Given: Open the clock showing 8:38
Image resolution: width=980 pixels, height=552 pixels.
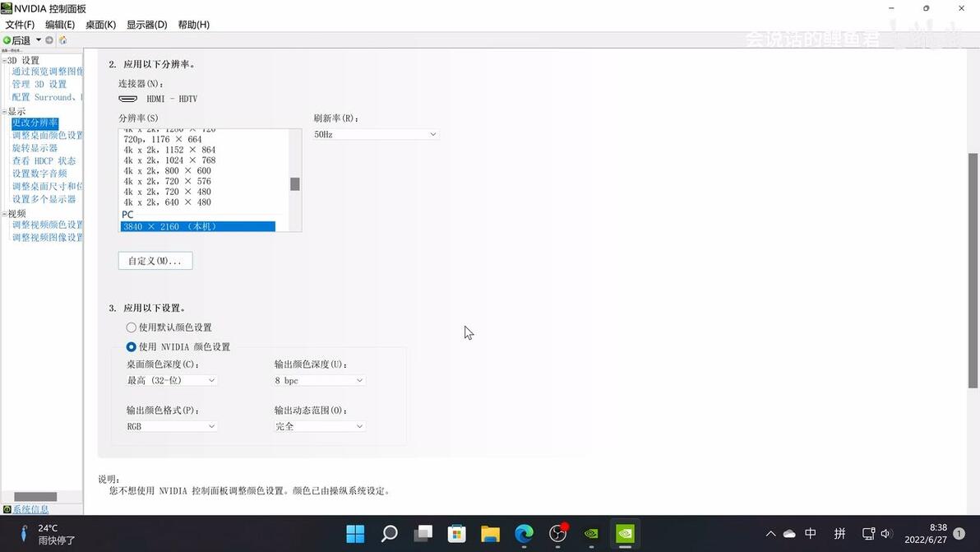Looking at the screenshot, I should (x=926, y=533).
